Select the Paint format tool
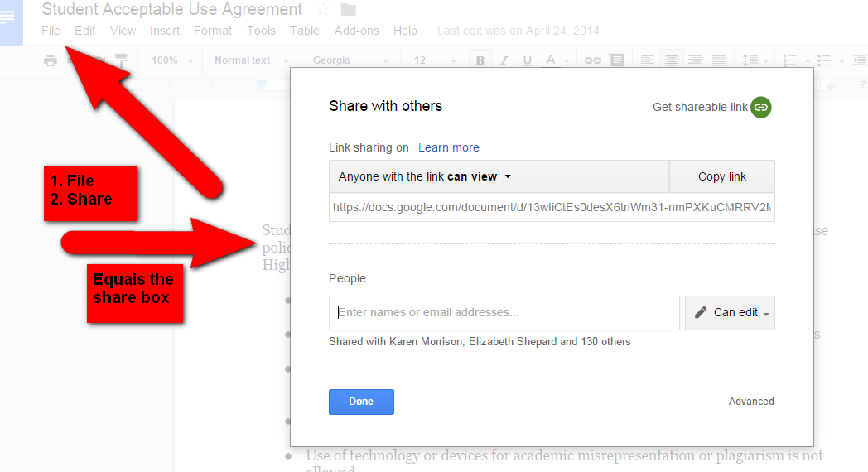 [121, 60]
